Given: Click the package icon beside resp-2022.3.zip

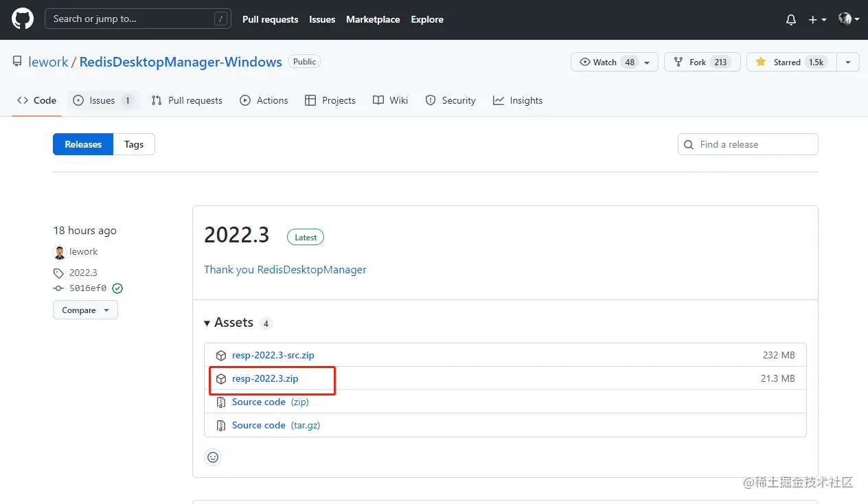Looking at the screenshot, I should tap(221, 379).
